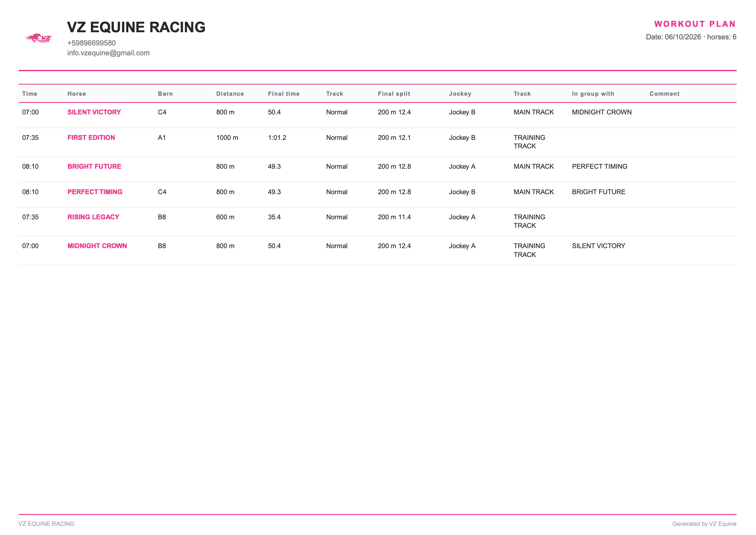Screen dimensions: 756x535
Task: Click the phone number +59896699580
Action: coord(92,43)
